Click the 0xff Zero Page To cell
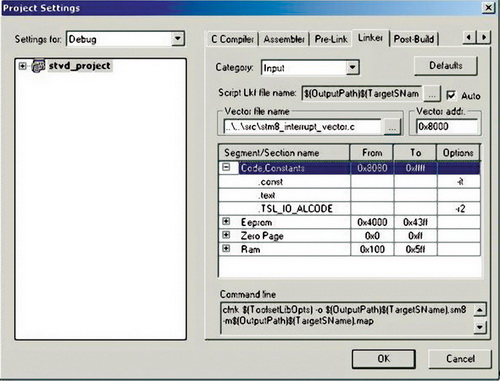This screenshot has width=500, height=381. point(415,236)
